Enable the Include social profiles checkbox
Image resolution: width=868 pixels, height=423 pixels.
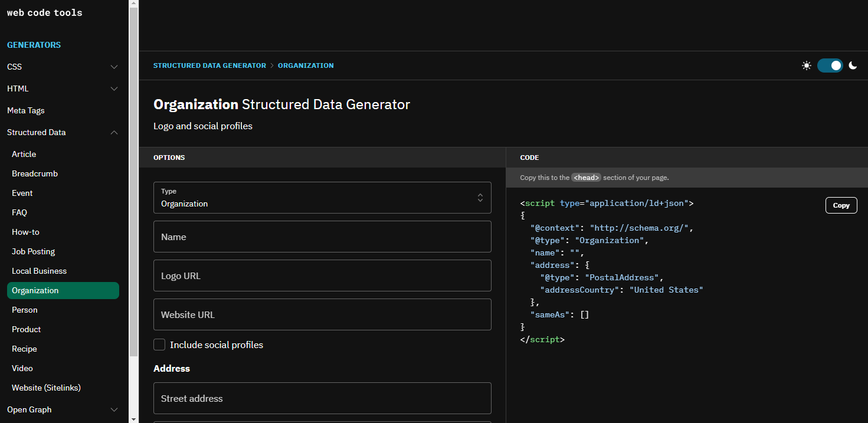click(x=159, y=345)
